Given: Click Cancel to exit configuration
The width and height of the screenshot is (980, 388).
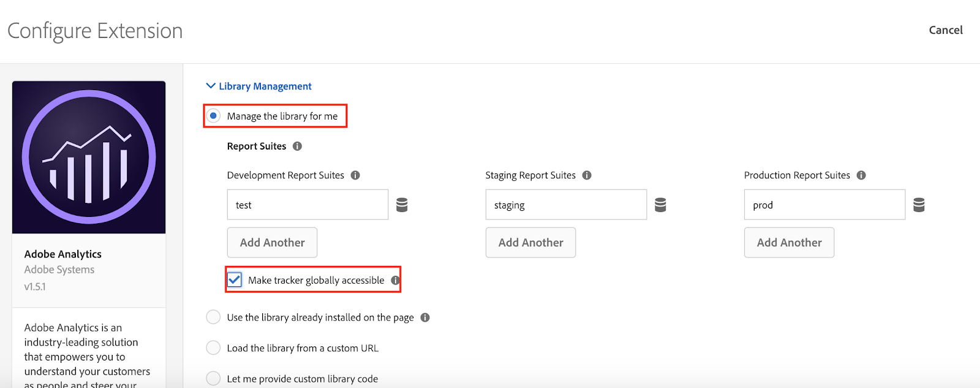Looking at the screenshot, I should [946, 30].
